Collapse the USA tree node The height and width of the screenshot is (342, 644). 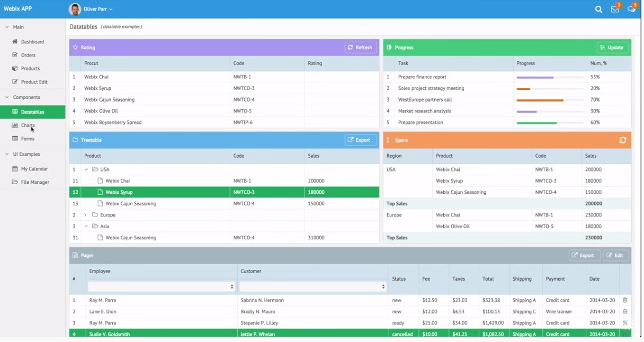(86, 169)
